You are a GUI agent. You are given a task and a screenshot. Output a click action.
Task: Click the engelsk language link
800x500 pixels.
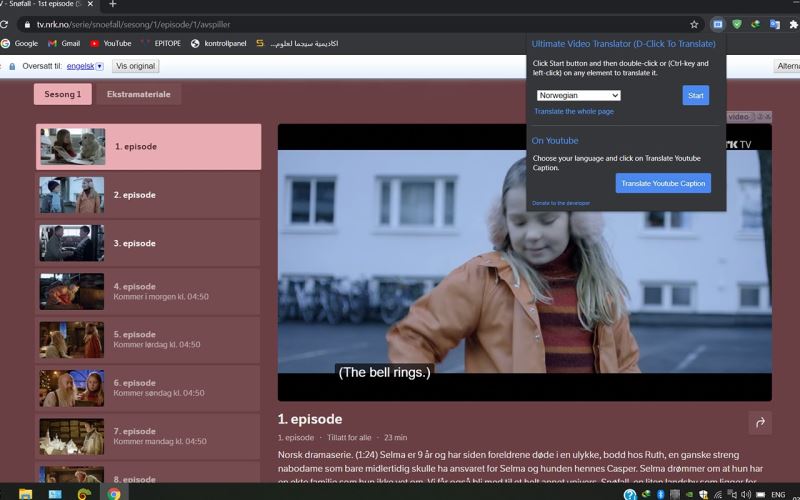[80, 66]
